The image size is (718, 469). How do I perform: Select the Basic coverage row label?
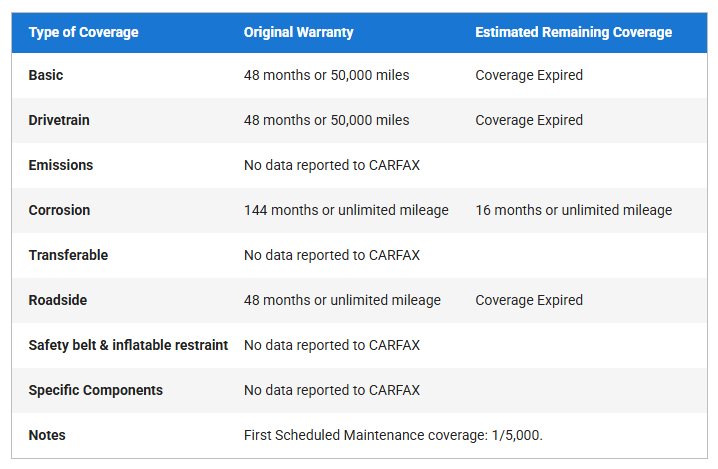pos(46,75)
